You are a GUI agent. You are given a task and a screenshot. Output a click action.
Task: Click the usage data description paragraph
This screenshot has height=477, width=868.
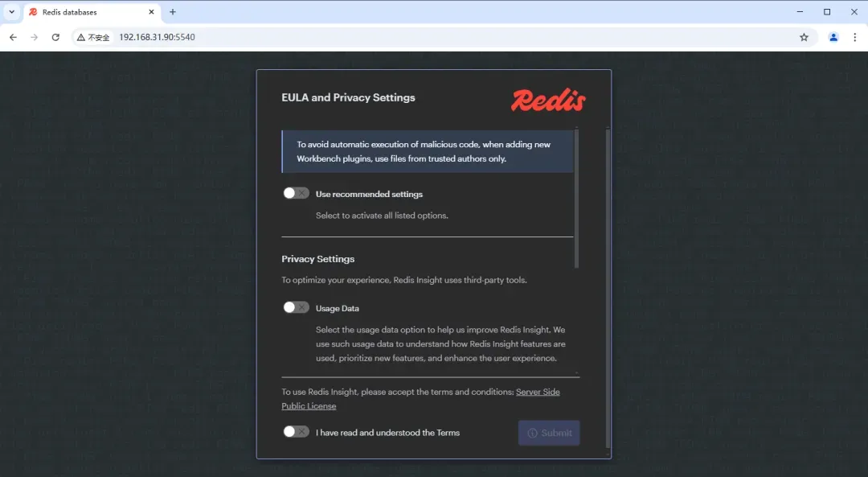(x=440, y=344)
